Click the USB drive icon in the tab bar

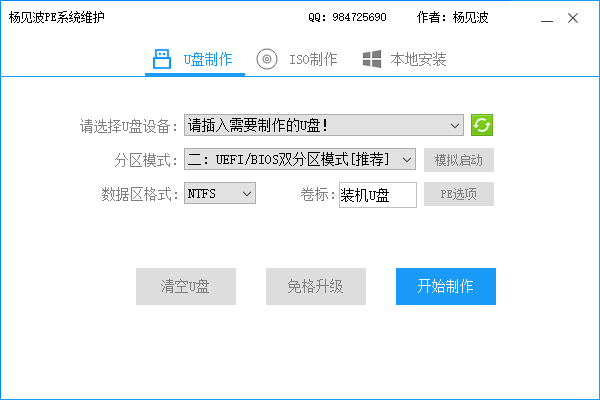pyautogui.click(x=162, y=59)
